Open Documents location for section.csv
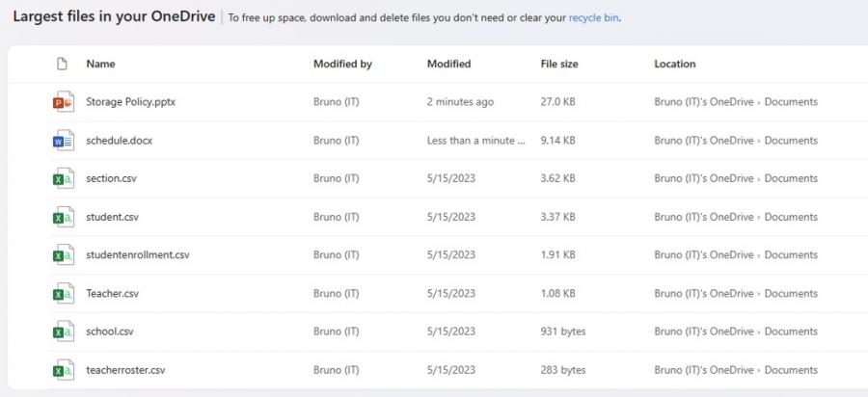The width and height of the screenshot is (868, 397). (x=791, y=178)
